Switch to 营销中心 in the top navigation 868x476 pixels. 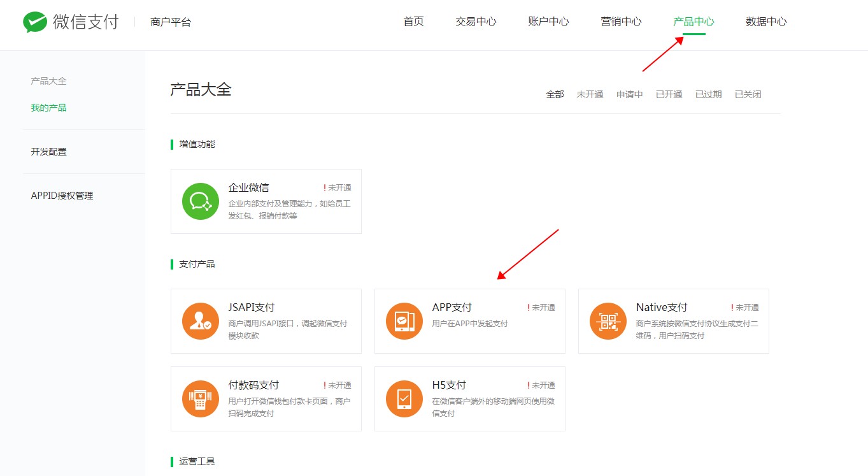click(x=621, y=22)
